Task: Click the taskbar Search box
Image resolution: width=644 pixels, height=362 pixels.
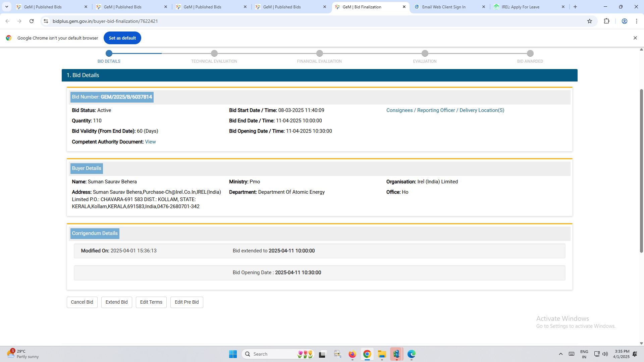Action: [278, 354]
